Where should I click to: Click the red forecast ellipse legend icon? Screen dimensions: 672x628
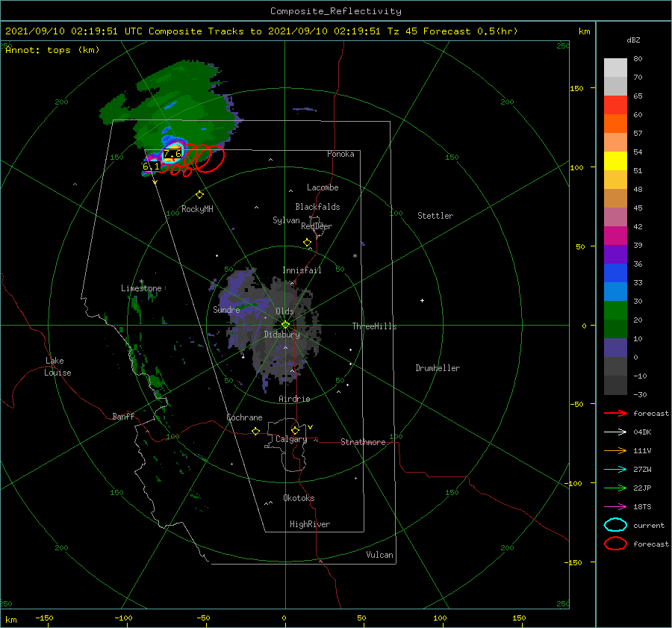pos(615,544)
